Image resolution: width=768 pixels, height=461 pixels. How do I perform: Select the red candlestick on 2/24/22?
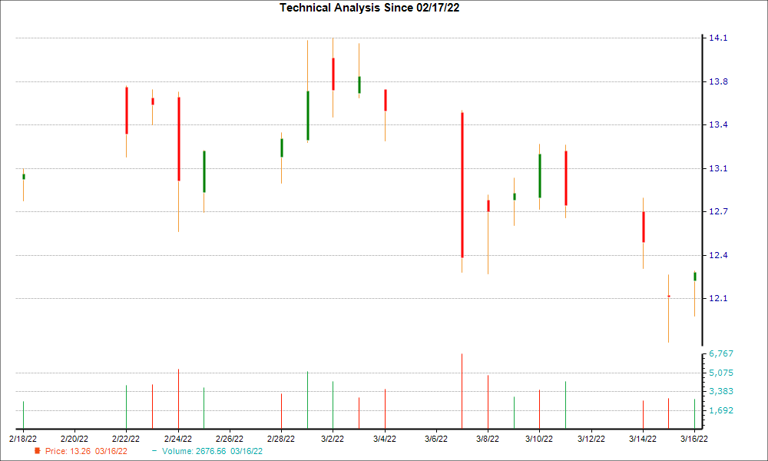click(178, 139)
